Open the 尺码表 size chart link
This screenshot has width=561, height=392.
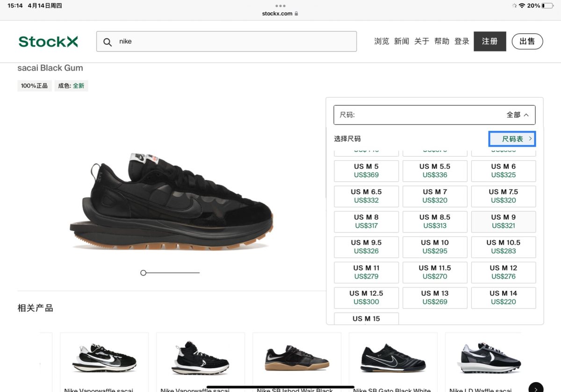tap(512, 139)
